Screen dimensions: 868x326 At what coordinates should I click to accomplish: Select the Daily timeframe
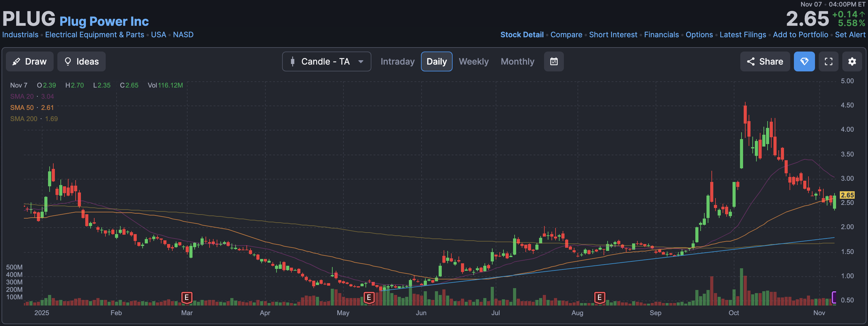pos(436,61)
